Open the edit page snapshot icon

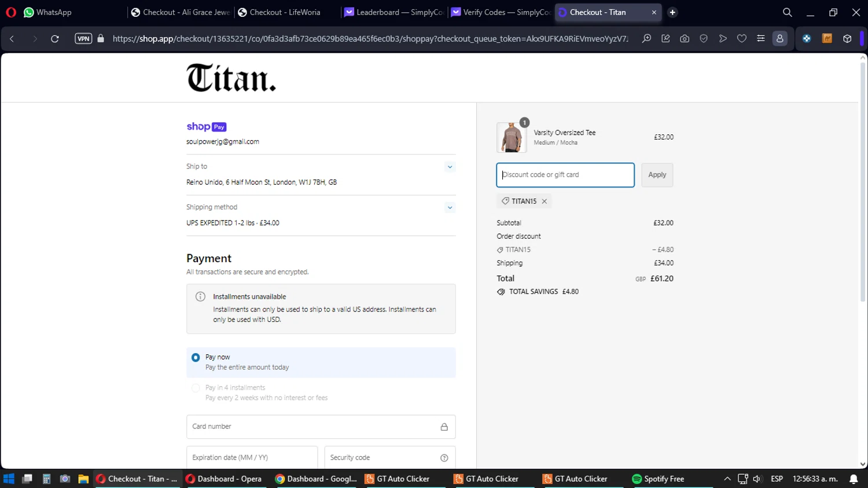click(x=665, y=39)
